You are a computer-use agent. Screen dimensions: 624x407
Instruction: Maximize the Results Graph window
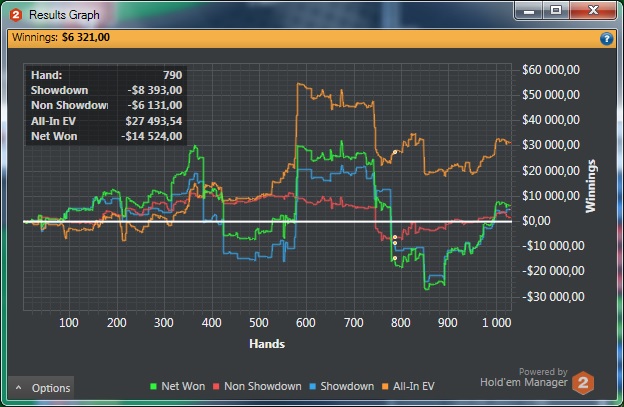point(556,11)
